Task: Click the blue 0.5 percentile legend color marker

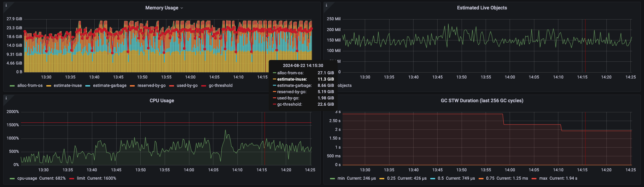Action: pyautogui.click(x=433, y=179)
